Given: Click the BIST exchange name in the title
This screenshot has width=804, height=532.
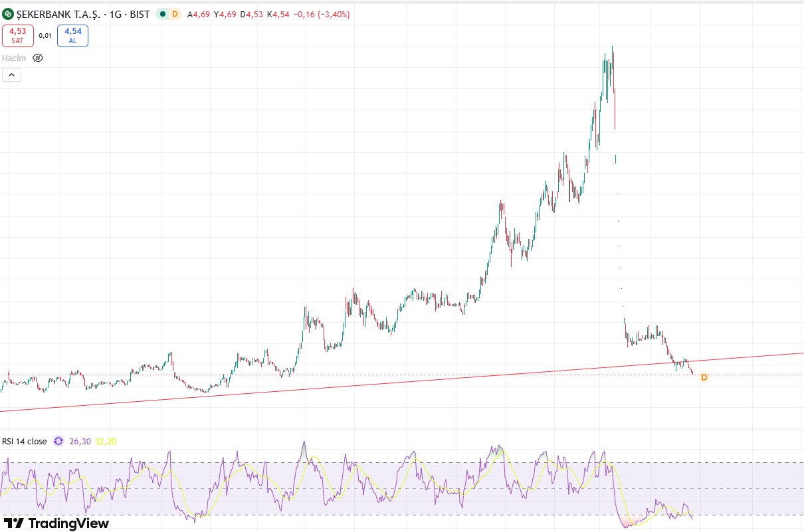Looking at the screenshot, I should (140, 14).
